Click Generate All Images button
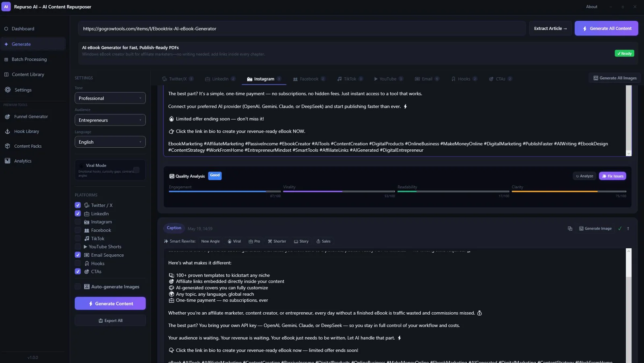The width and height of the screenshot is (644, 363). pos(615,78)
